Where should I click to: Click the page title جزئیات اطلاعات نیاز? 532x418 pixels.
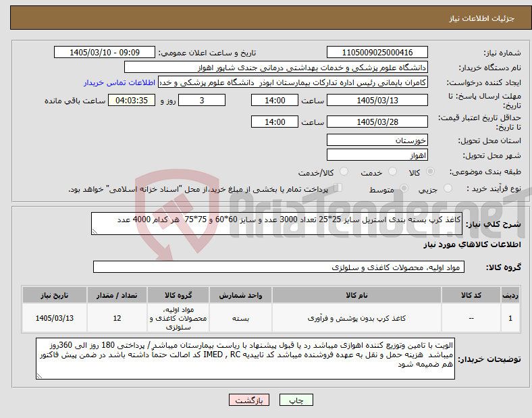(482, 18)
